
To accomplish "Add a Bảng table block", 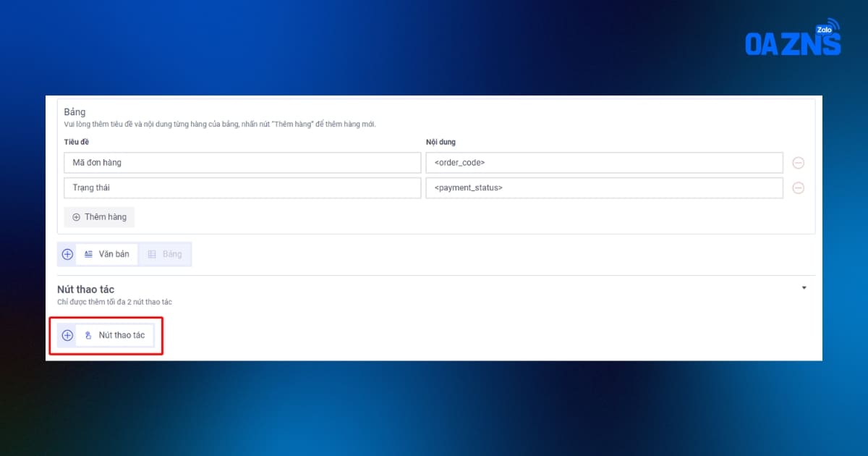I will pyautogui.click(x=165, y=254).
